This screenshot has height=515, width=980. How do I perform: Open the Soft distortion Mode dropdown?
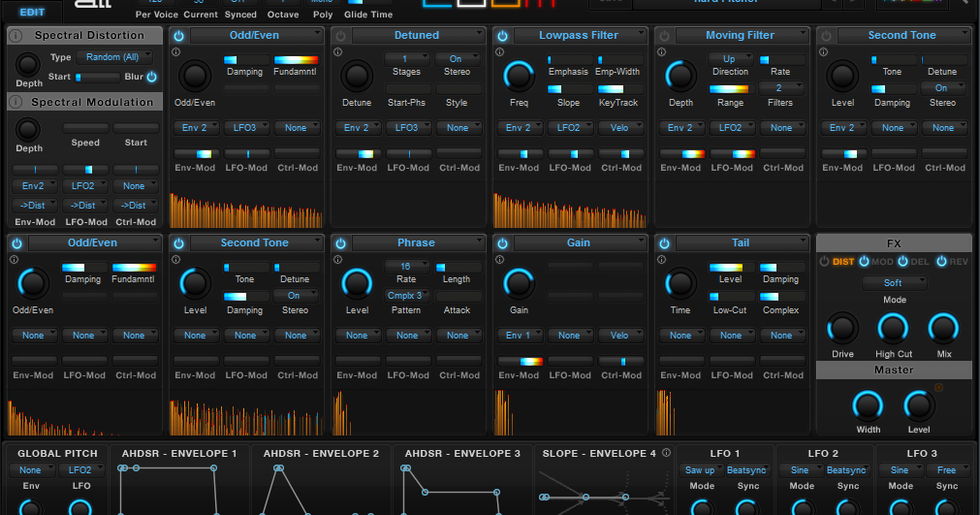click(x=894, y=283)
